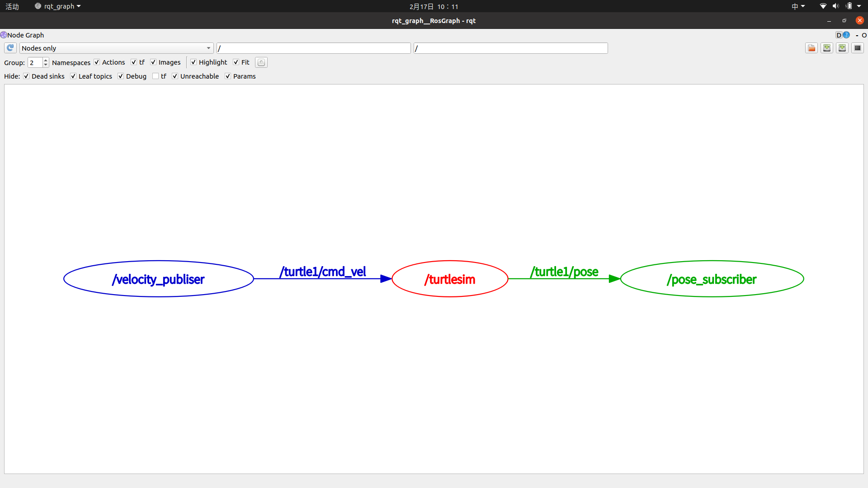The image size is (868, 488).
Task: Uncheck the Highlight checkbox
Action: [x=193, y=62]
